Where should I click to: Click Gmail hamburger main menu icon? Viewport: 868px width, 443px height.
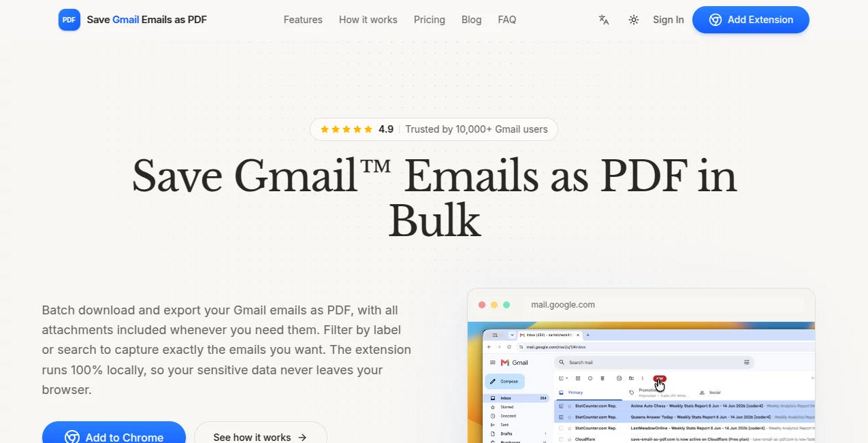pyautogui.click(x=493, y=362)
